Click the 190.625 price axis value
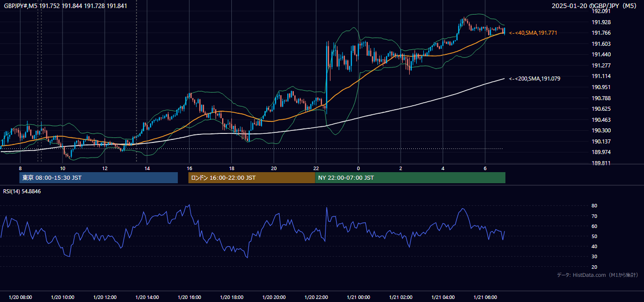This screenshot has width=644, height=302. point(601,109)
